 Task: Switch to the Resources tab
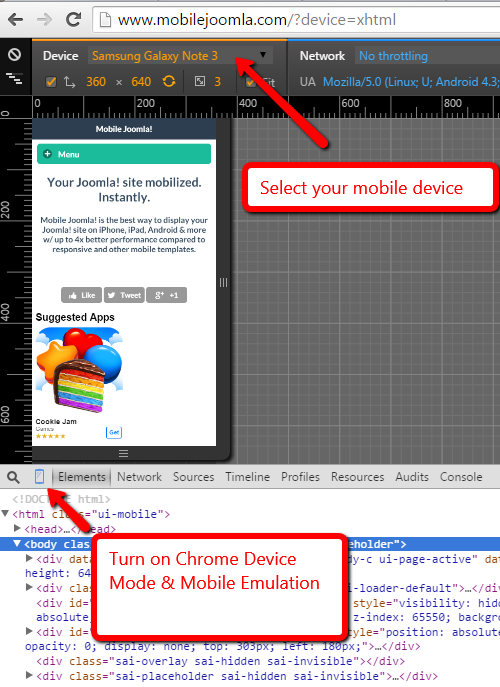pyautogui.click(x=357, y=477)
